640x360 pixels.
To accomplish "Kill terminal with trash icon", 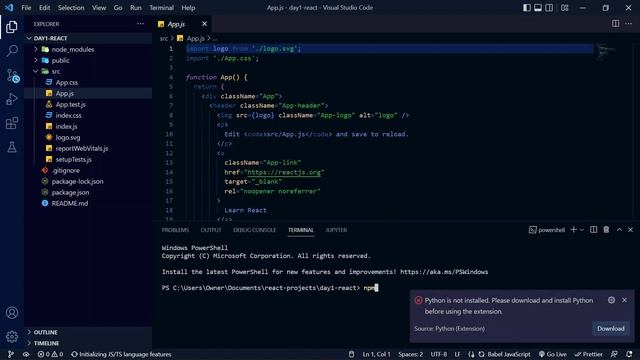I will [606, 230].
